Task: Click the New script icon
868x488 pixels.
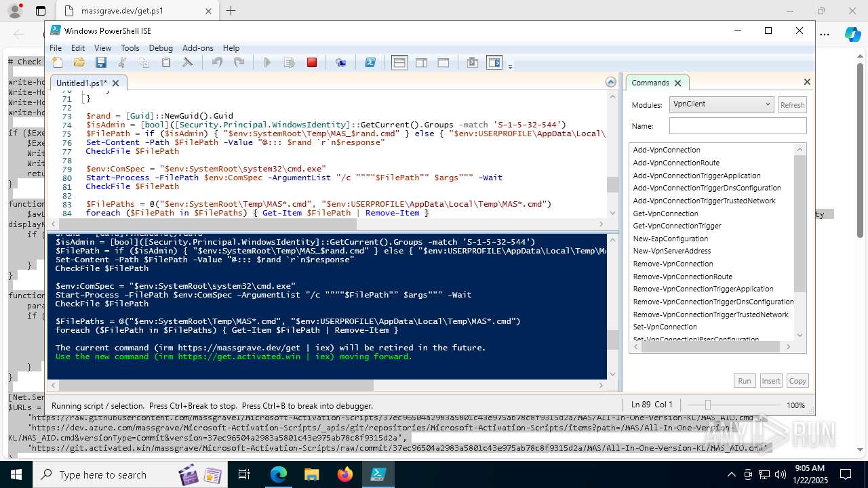Action: [58, 62]
